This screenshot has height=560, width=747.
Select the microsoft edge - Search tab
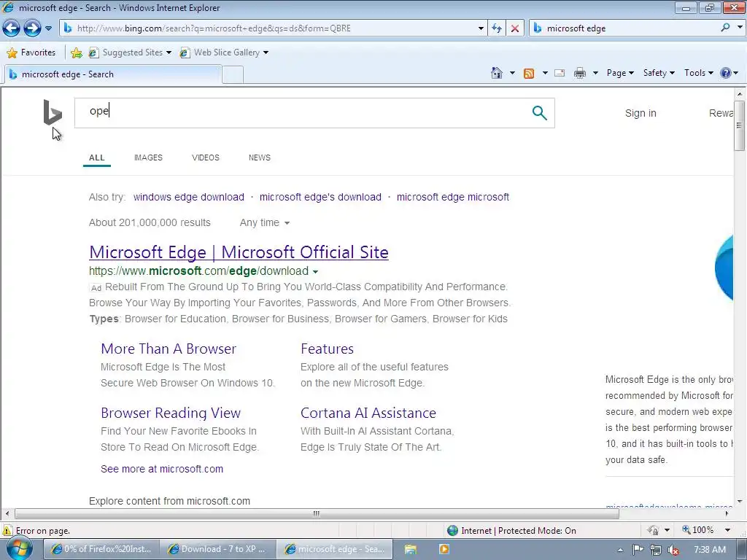pos(113,74)
